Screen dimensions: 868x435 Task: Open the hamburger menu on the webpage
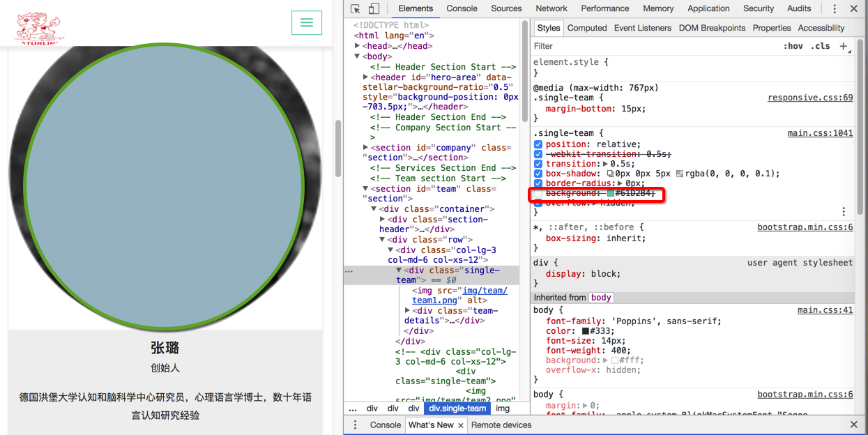click(307, 23)
